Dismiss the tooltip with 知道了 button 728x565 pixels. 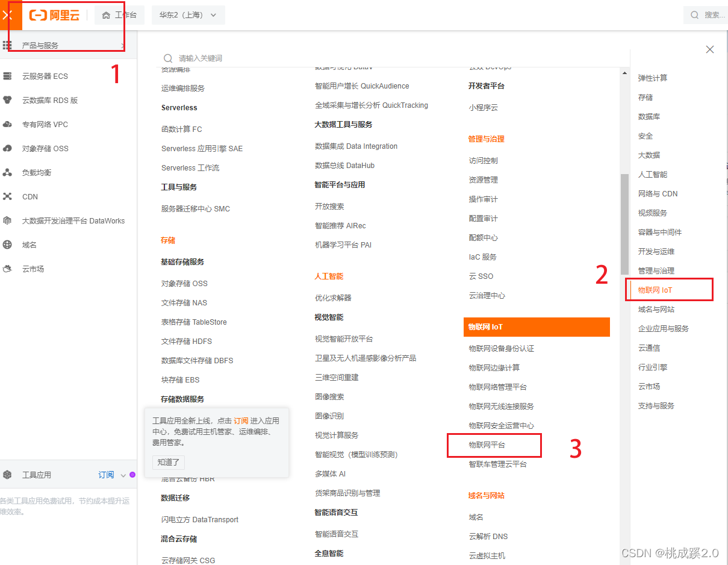click(x=169, y=461)
